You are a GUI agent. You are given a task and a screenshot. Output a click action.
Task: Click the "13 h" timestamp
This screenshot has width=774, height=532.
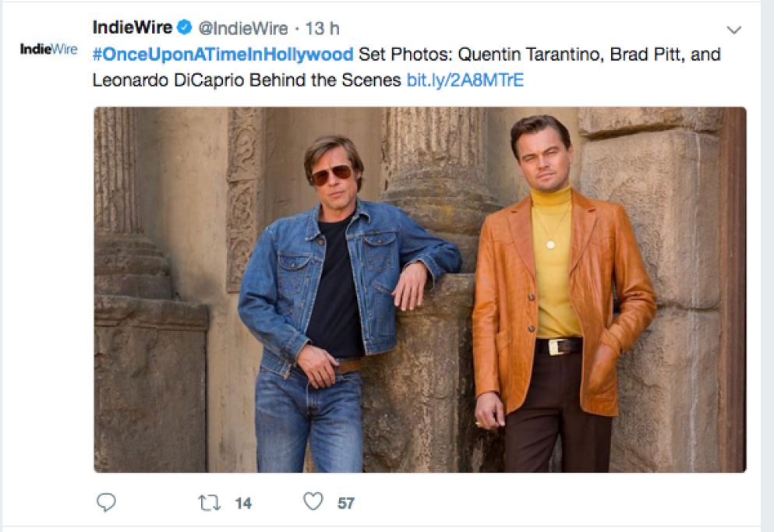pyautogui.click(x=322, y=29)
